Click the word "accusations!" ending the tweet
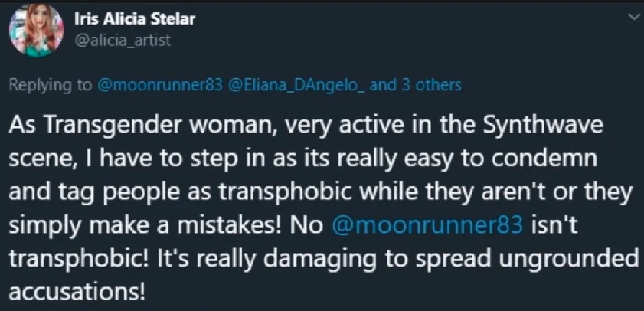Viewport: 644px width, 311px height. tap(77, 292)
